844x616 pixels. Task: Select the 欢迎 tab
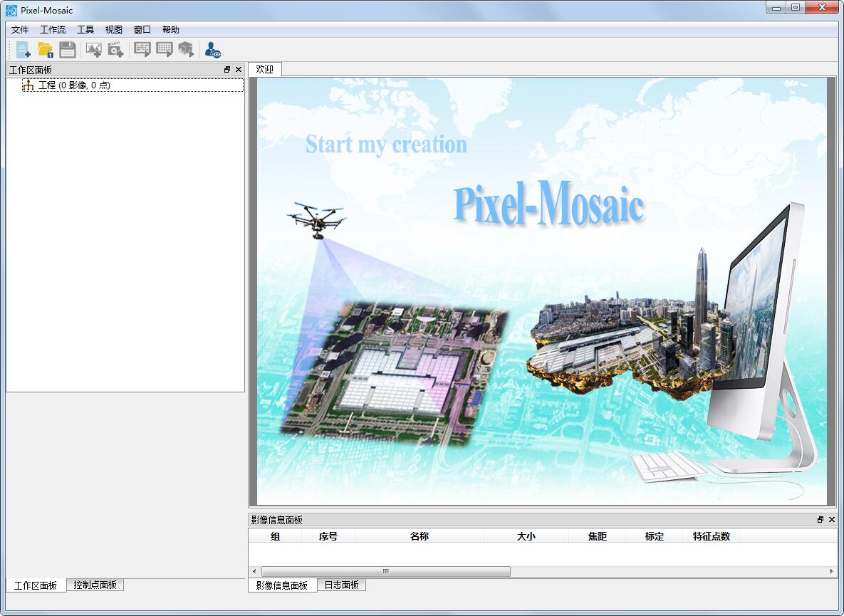pos(265,69)
